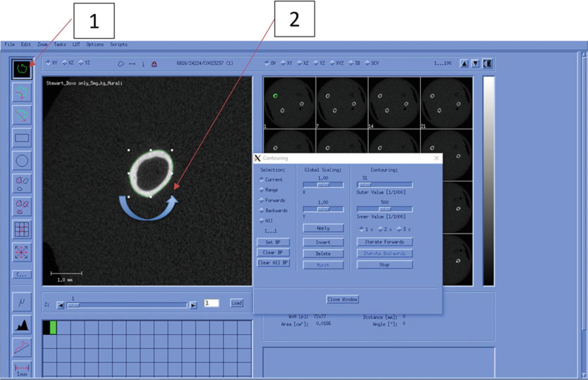This screenshot has height=380, width=588.
Task: Click 'Iterate Forwards' button
Action: [384, 242]
